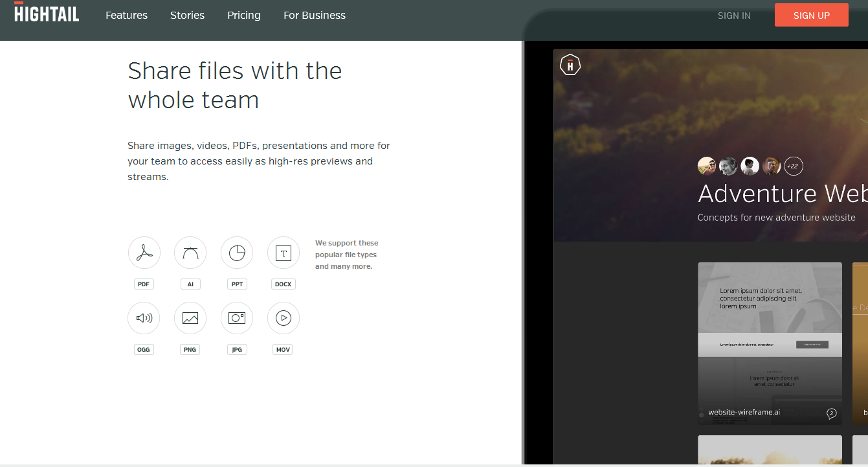This screenshot has width=868, height=467.
Task: Go to the Stories page
Action: click(x=187, y=15)
